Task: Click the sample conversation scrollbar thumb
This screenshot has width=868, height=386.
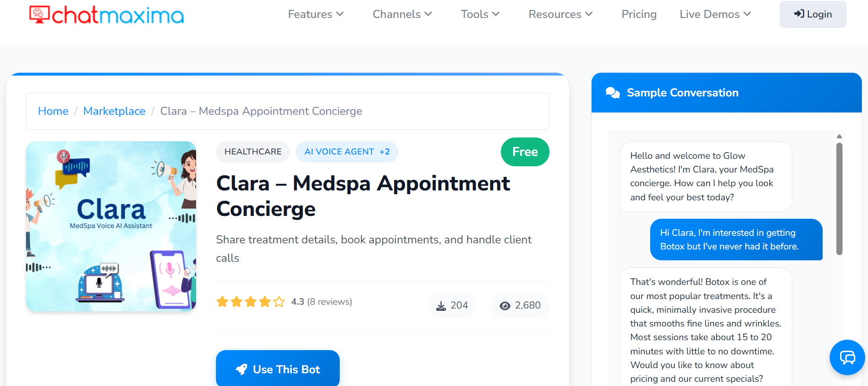Action: pyautogui.click(x=839, y=198)
